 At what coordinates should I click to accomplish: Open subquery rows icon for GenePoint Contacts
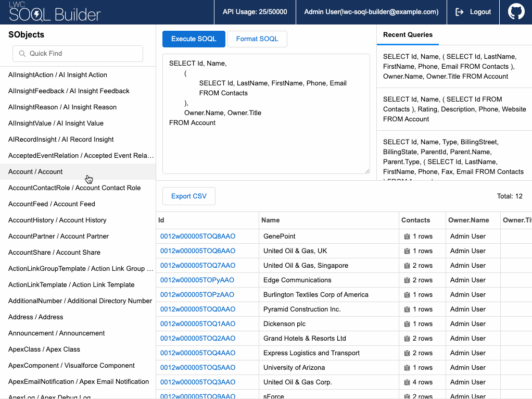pos(408,236)
